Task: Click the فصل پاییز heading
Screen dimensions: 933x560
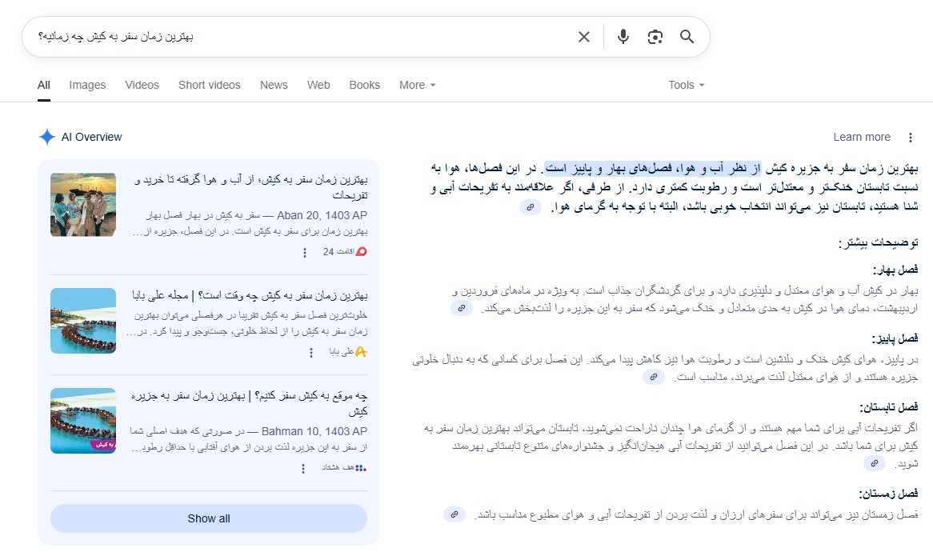Action: coord(895,338)
